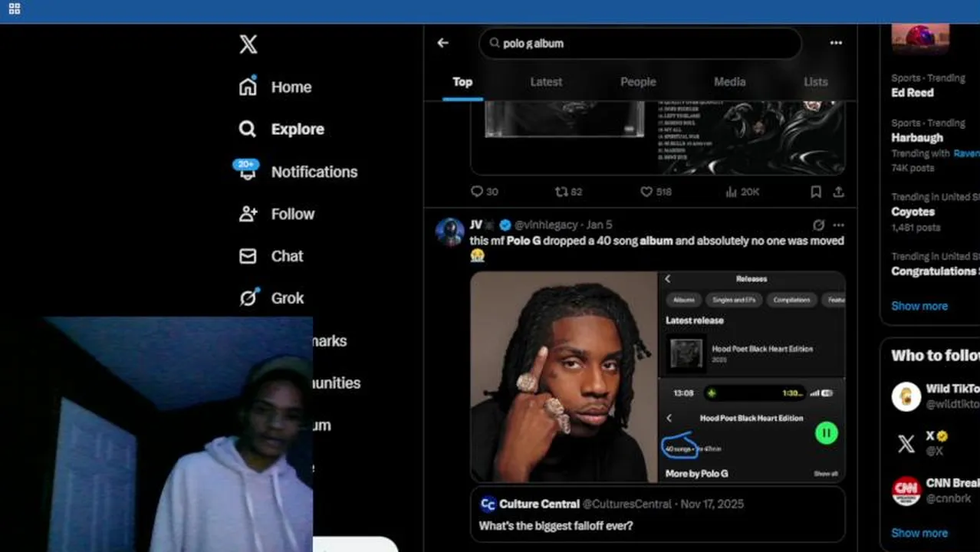
Task: Open more options on JV post
Action: click(x=838, y=225)
